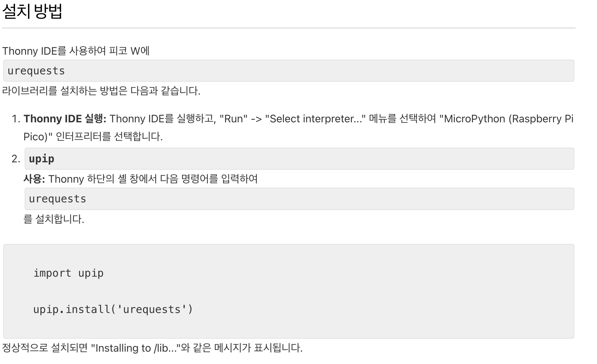Screen dimensions: 597x364
Task: Click the first urequests code box
Action: (288, 71)
